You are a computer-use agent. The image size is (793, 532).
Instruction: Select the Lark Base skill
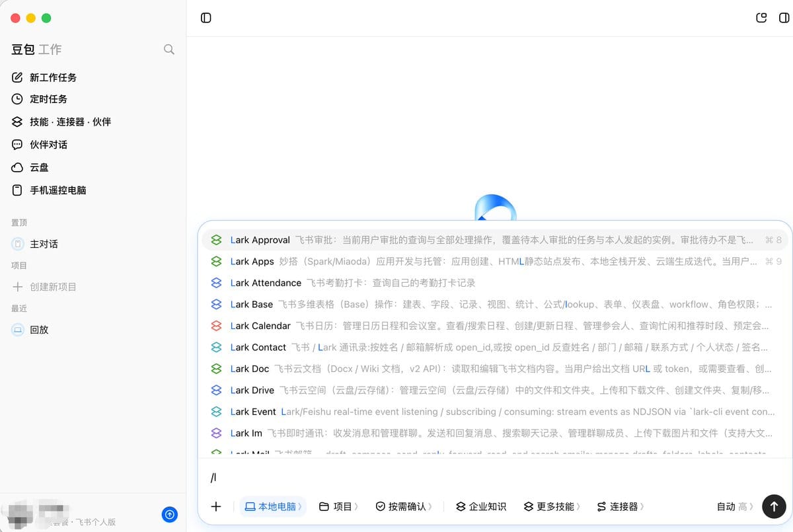coord(495,305)
